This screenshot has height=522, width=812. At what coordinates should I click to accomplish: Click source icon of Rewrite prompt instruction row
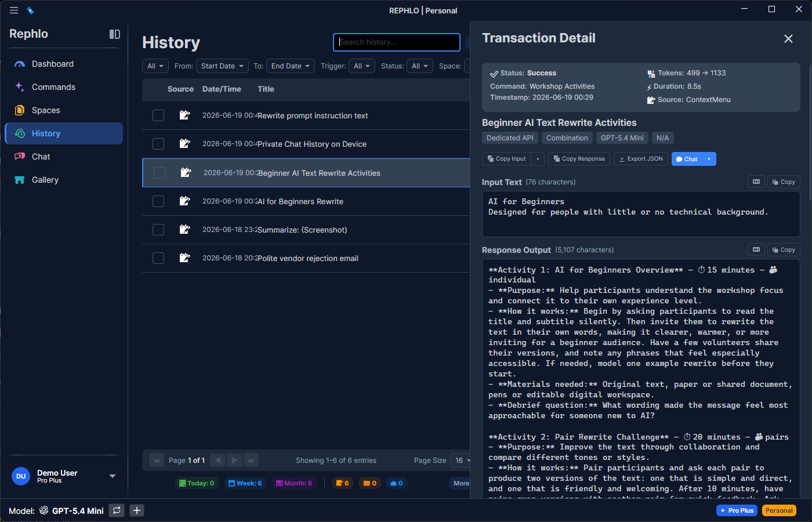click(184, 115)
